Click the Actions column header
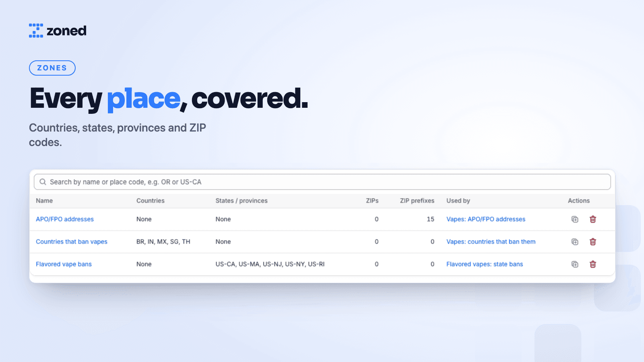 [579, 201]
